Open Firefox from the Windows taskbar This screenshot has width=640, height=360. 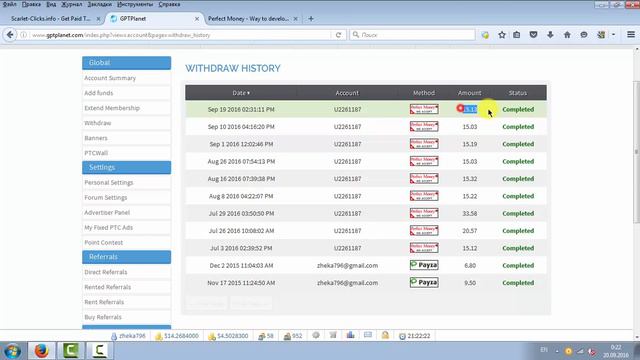41,351
